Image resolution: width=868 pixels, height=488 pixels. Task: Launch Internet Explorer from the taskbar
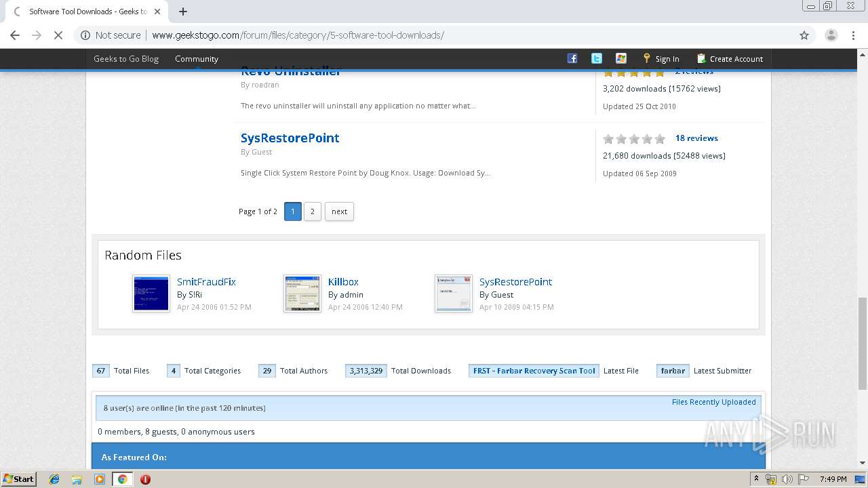click(x=54, y=479)
